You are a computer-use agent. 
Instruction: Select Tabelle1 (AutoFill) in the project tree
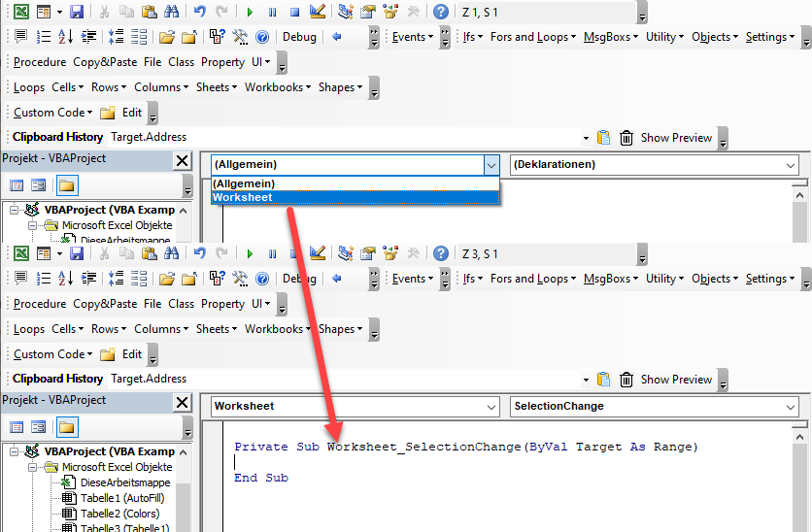pyautogui.click(x=122, y=498)
